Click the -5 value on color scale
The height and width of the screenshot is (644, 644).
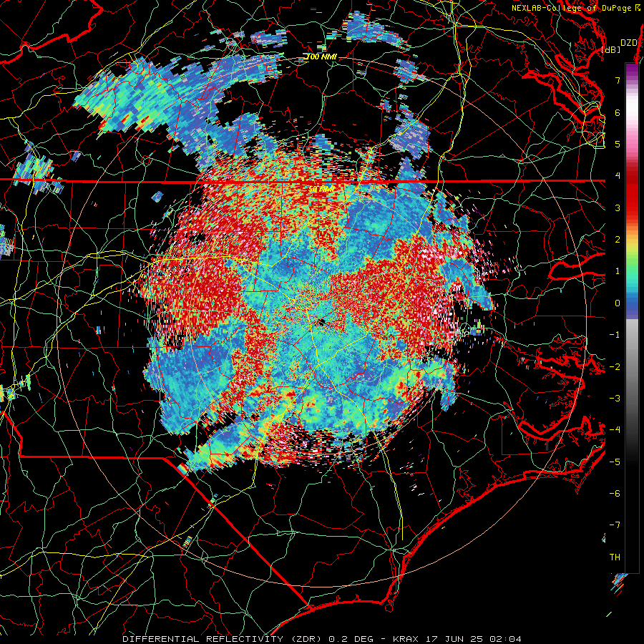tap(615, 462)
